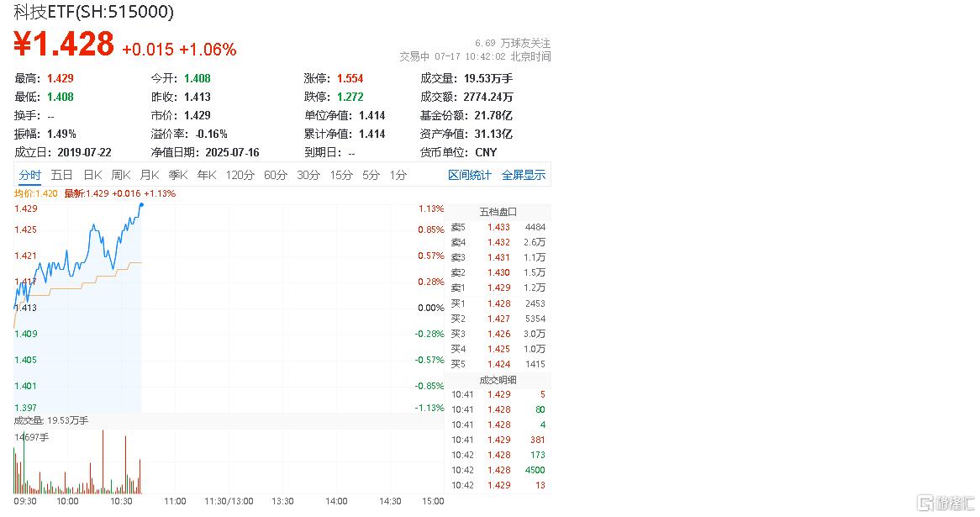Image resolution: width=980 pixels, height=517 pixels.
Task: Click the 10:30 time axis label
Action: [x=121, y=501]
